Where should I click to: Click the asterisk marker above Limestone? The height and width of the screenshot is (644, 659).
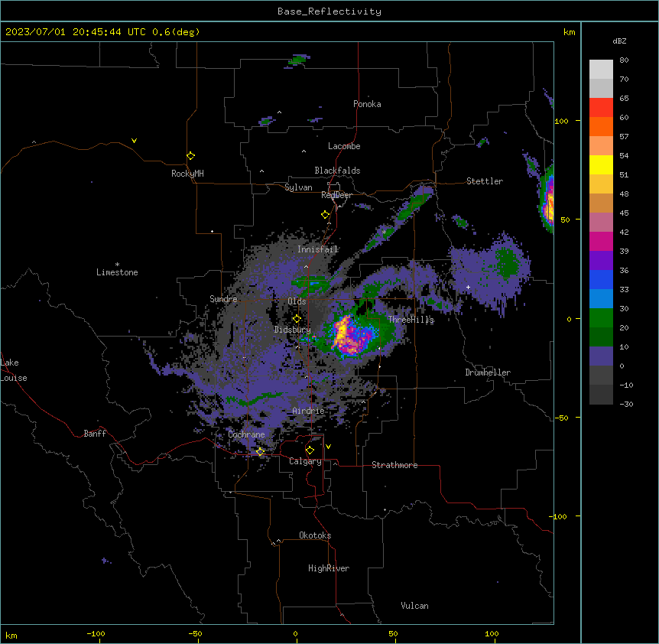click(x=117, y=265)
